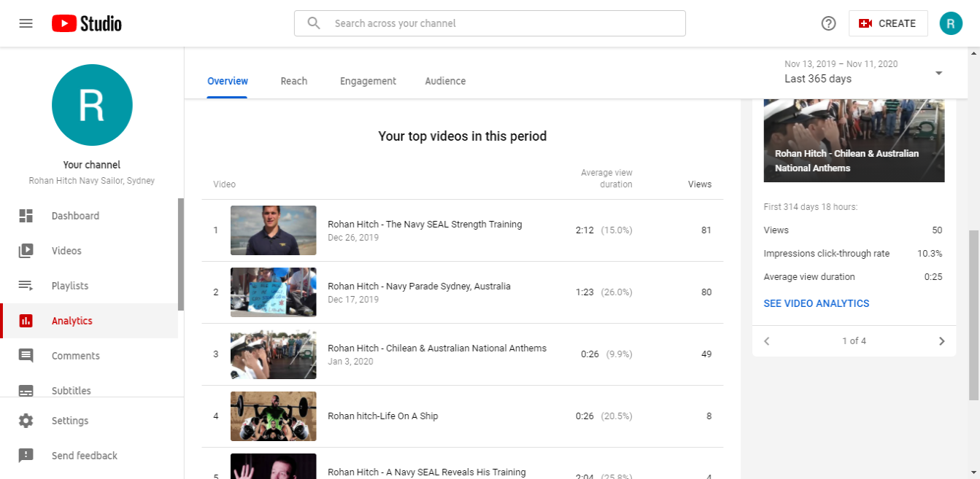The image size is (980, 479).
Task: Click the page vertical scrollbar
Action: [974, 315]
